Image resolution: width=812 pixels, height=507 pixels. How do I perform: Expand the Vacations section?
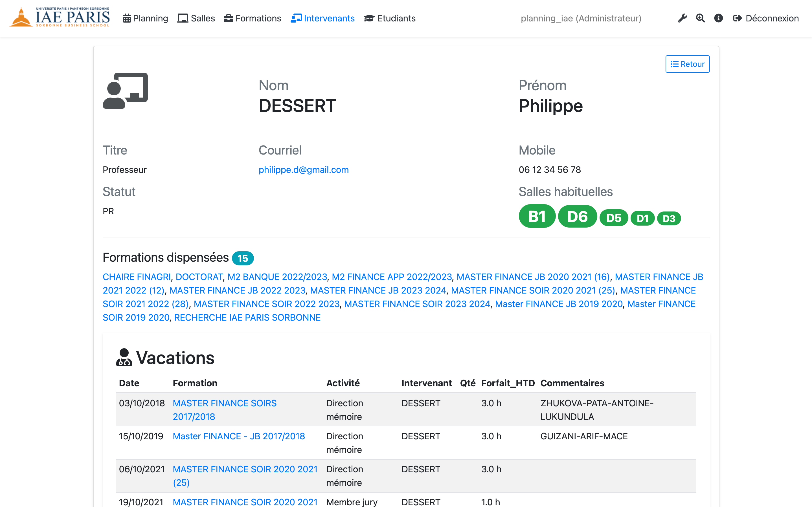[166, 356]
